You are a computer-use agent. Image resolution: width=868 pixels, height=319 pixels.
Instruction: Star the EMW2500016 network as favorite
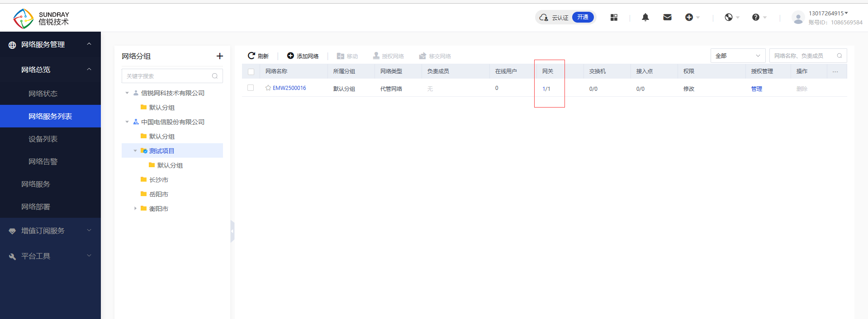[x=268, y=88]
